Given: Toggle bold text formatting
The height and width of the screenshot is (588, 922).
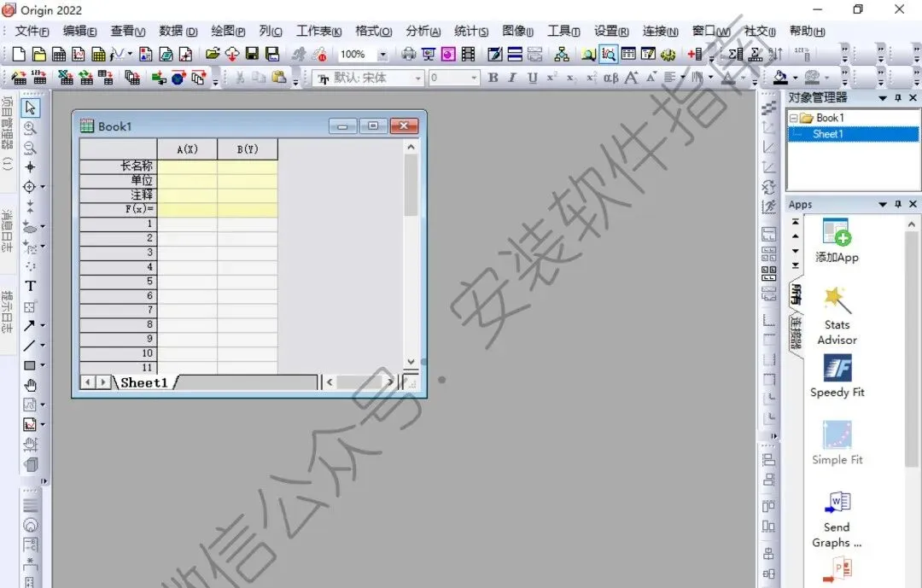Looking at the screenshot, I should 493,78.
